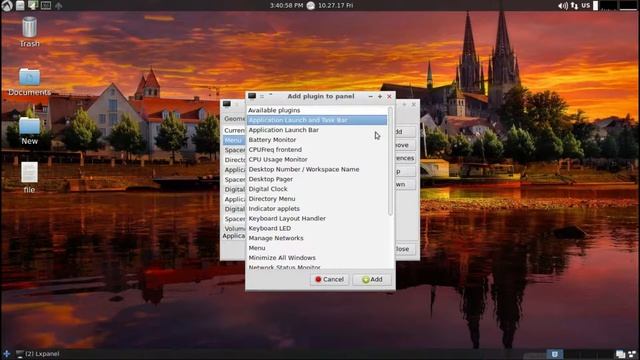This screenshot has width=640, height=360.
Task: Select 'Application Launch Bar' plugin
Action: point(317,130)
